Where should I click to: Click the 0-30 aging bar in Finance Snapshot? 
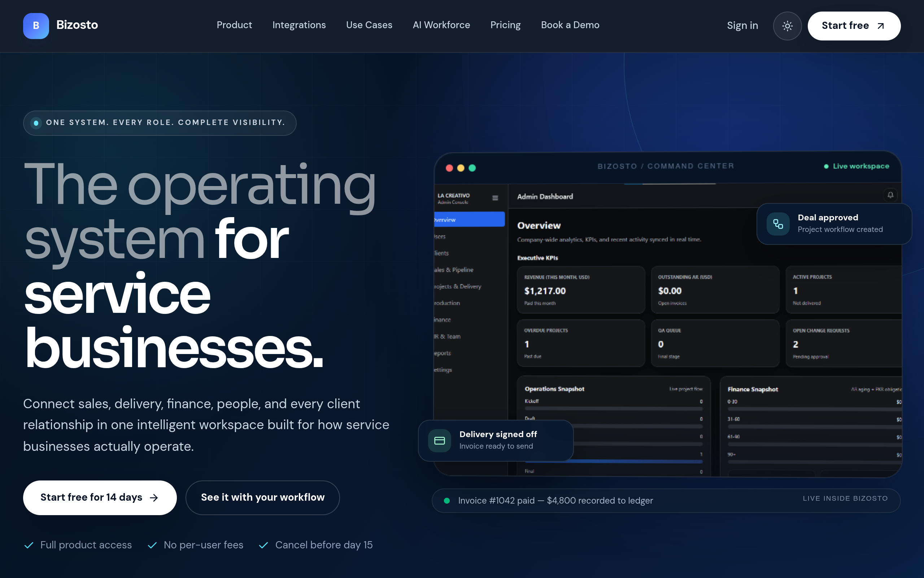click(x=815, y=409)
